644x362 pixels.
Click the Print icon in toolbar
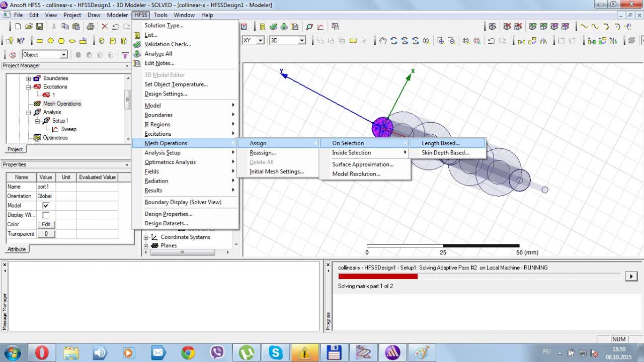pos(91,27)
